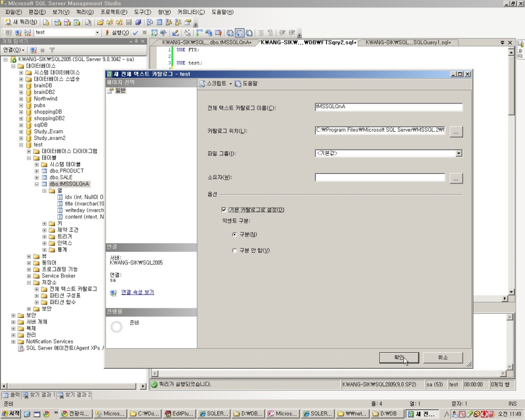This screenshot has width=525, height=420.
Task: Click the Find Results 1 (찾기 결과 1) tab
Action: [39, 395]
